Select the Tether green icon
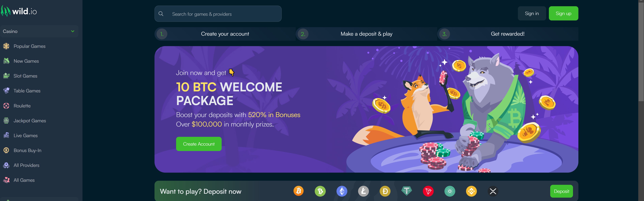 (x=407, y=191)
